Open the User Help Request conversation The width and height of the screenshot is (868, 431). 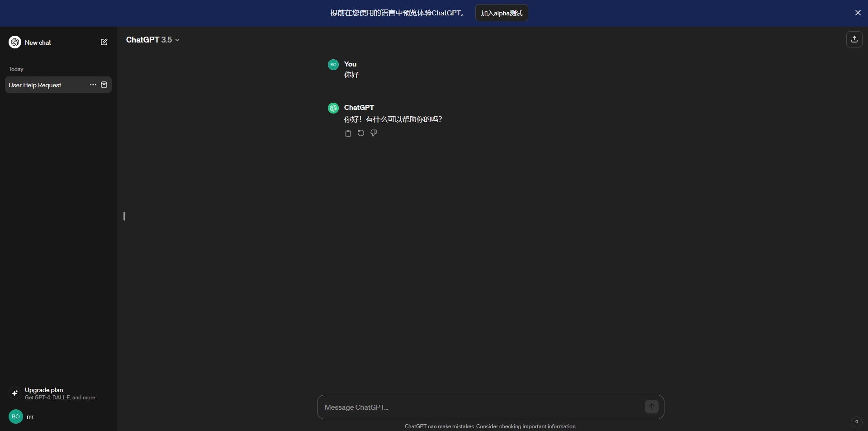(x=58, y=85)
